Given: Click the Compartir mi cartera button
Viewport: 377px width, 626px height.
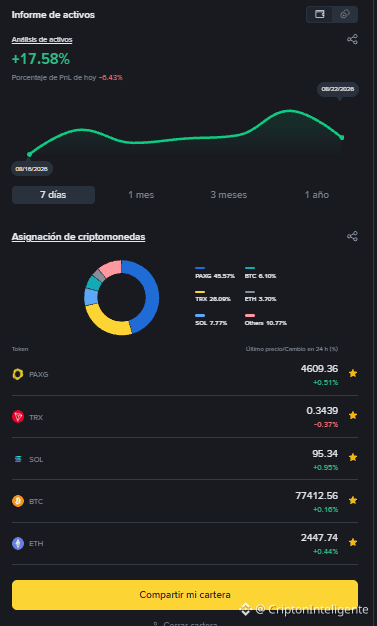Looking at the screenshot, I should [185, 595].
